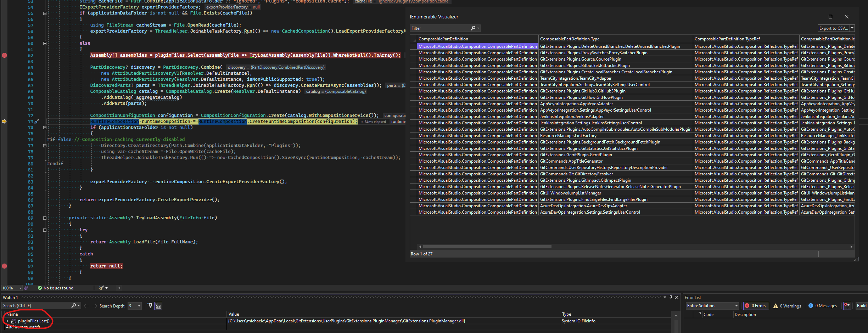Toggle the 0 Errors filter
This screenshot has height=333, width=868.
pos(756,305)
